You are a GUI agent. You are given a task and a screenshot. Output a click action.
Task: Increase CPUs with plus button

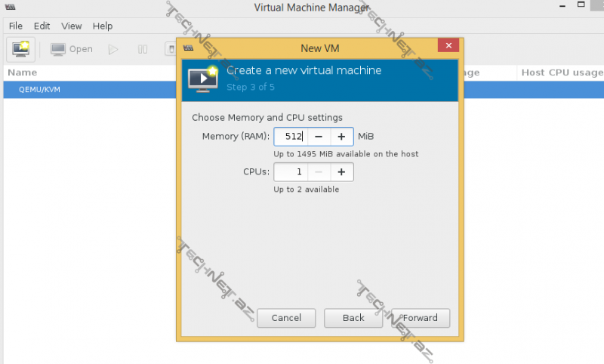[x=341, y=171]
